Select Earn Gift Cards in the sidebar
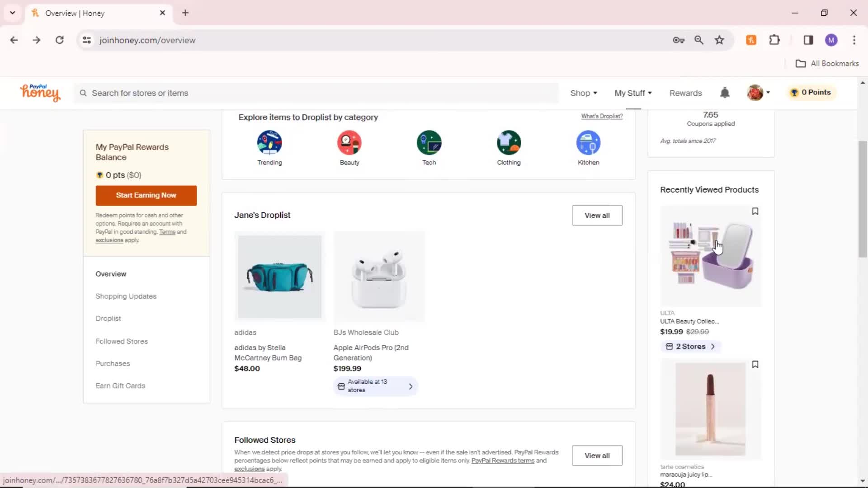Image resolution: width=868 pixels, height=488 pixels. 120,386
